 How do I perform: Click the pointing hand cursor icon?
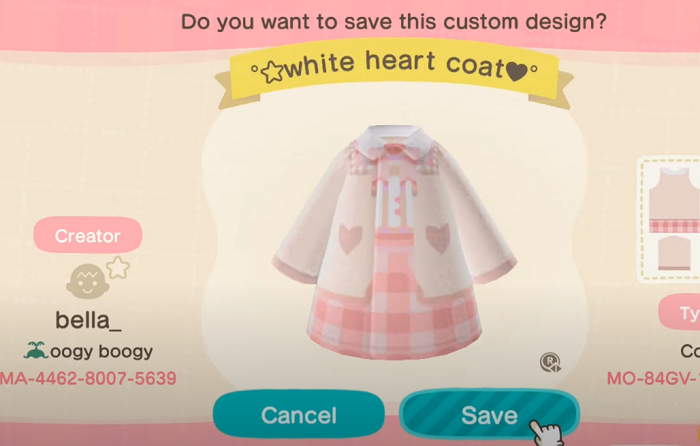click(547, 433)
